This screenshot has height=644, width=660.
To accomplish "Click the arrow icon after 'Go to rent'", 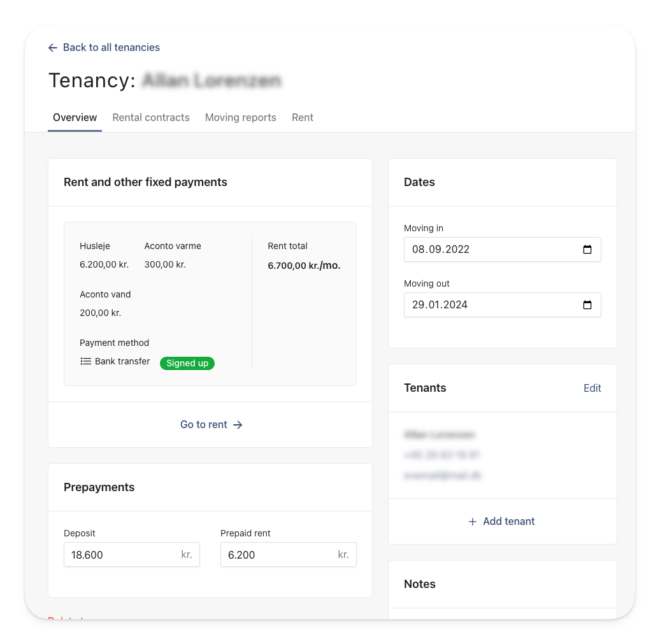I will 238,425.
